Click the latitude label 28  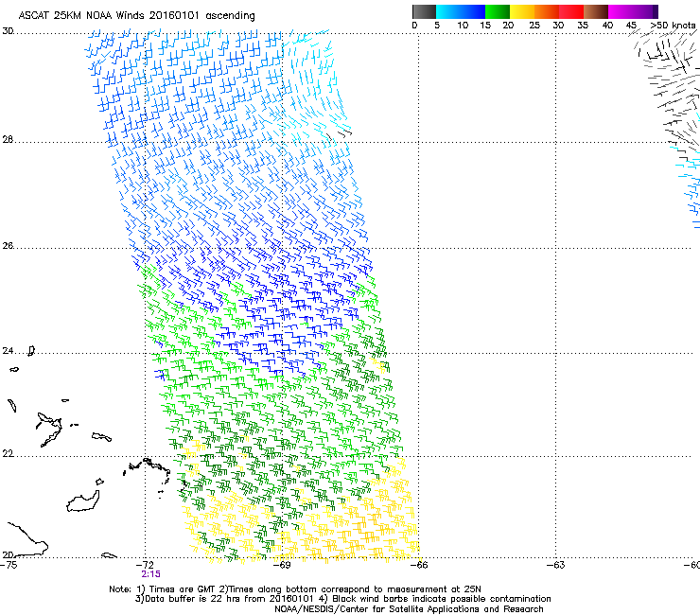tap(8, 140)
